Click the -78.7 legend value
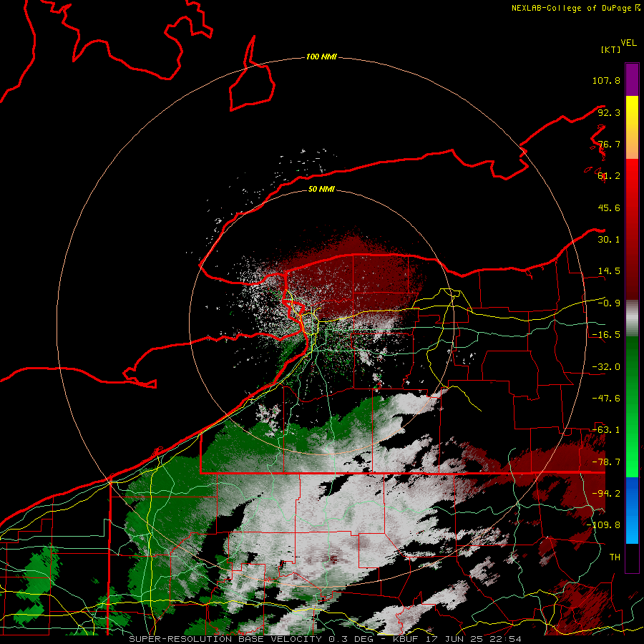 click(x=606, y=462)
